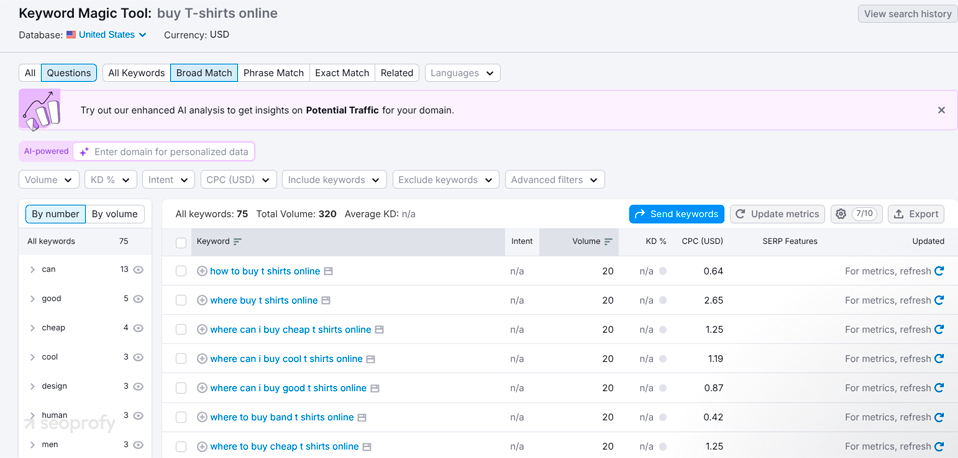This screenshot has width=958, height=458.
Task: Check 'where can i buy cool t shirts online' row
Action: coord(181,359)
